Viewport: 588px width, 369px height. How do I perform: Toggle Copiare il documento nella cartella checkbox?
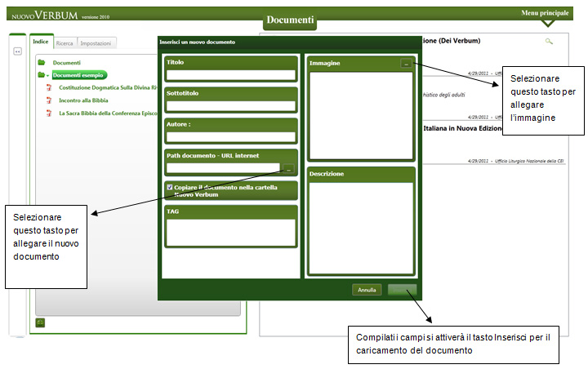pyautogui.click(x=170, y=187)
